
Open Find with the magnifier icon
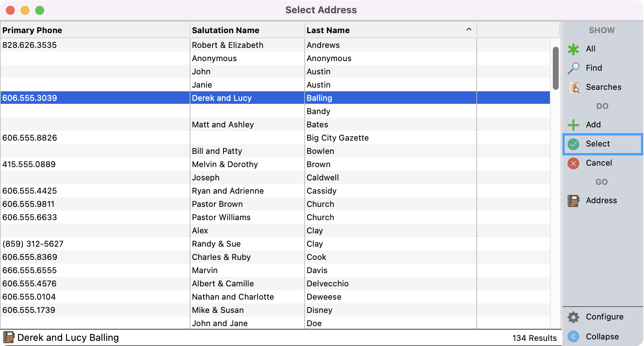[x=573, y=68]
